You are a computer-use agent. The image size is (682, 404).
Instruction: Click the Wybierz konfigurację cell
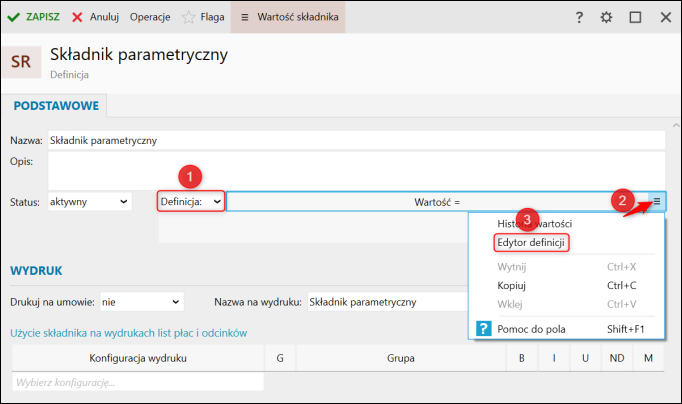[x=138, y=383]
